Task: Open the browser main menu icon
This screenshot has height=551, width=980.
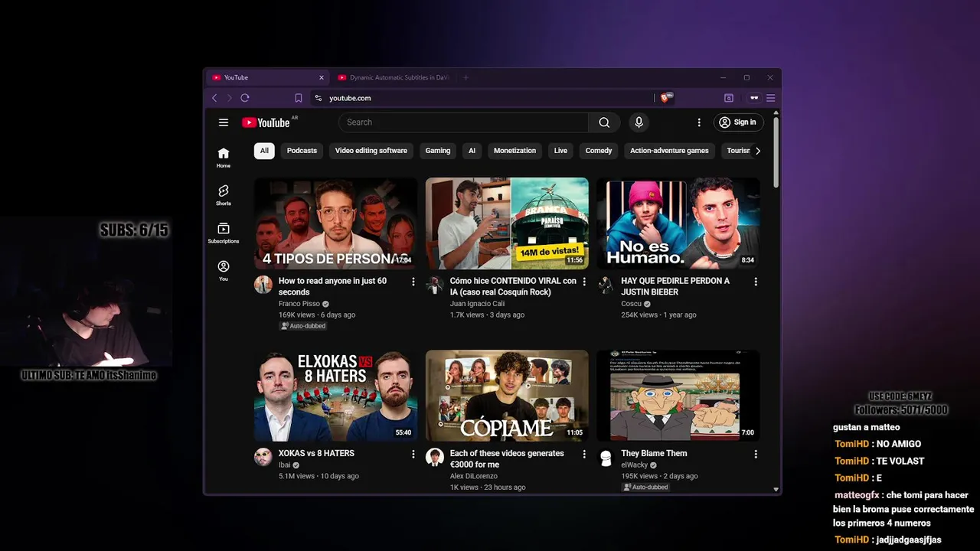Action: [770, 98]
